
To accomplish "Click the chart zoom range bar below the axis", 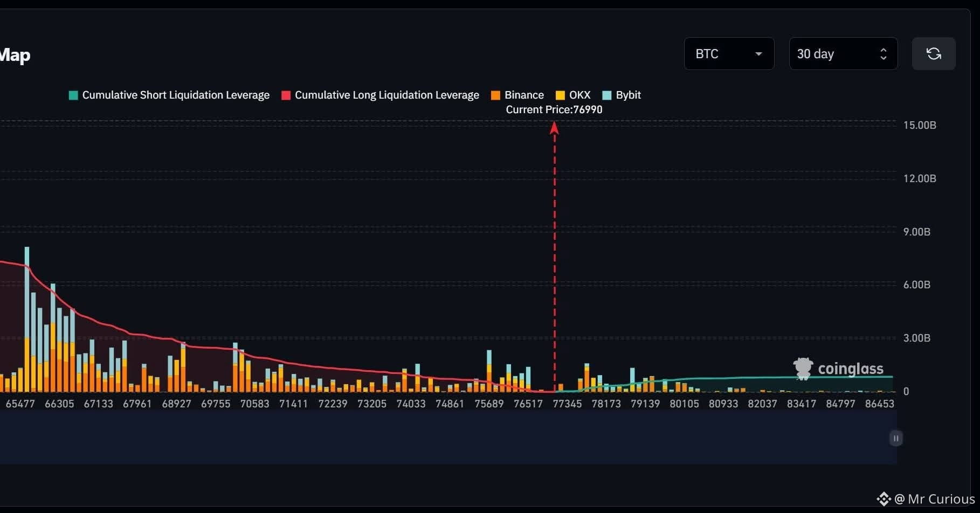I will (x=448, y=438).
